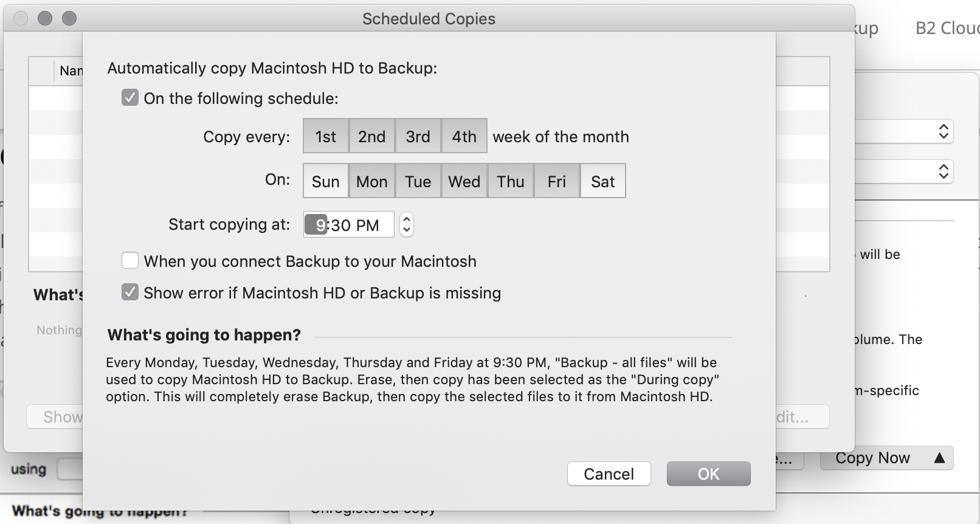The width and height of the screenshot is (980, 524).
Task: Click the start time stepper arrows
Action: pos(407,224)
